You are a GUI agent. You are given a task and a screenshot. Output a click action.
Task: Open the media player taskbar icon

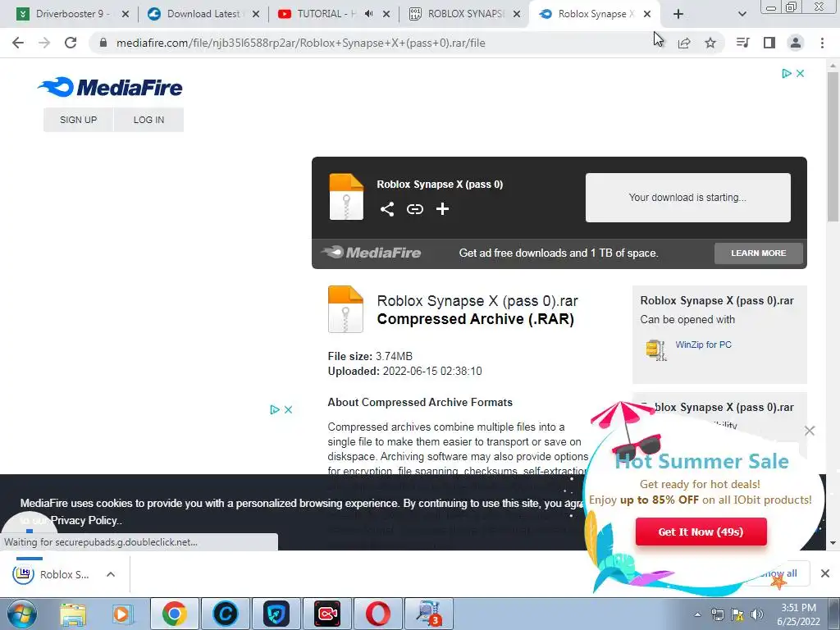(122, 614)
